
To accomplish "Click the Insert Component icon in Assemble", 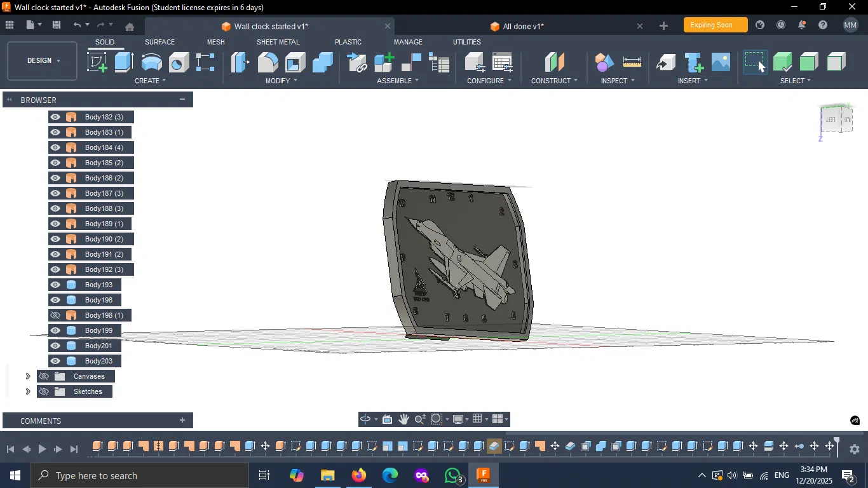I will [357, 62].
